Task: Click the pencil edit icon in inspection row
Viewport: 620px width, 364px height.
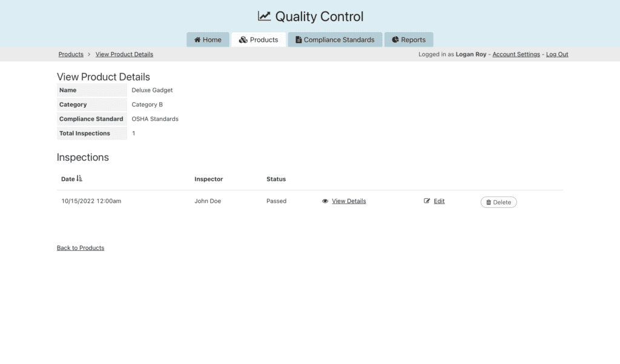Action: (x=427, y=201)
